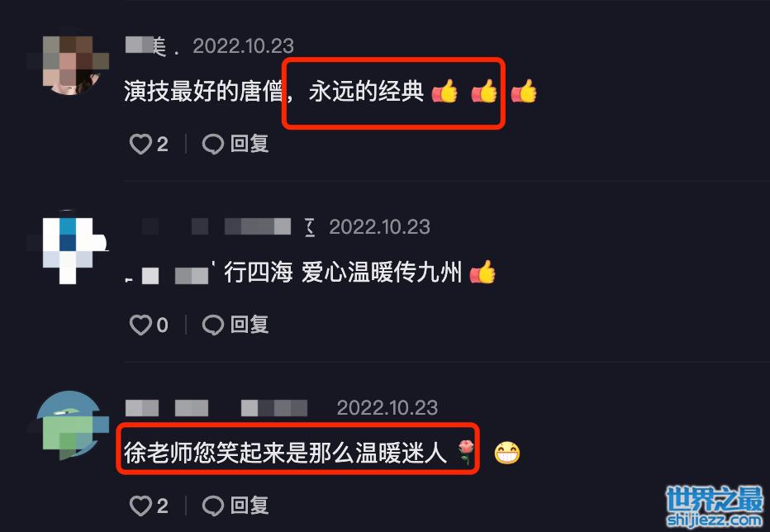Select the comment text 徐老师您笑起来是那么温暖迷人
Image resolution: width=770 pixels, height=532 pixels.
pos(286,453)
